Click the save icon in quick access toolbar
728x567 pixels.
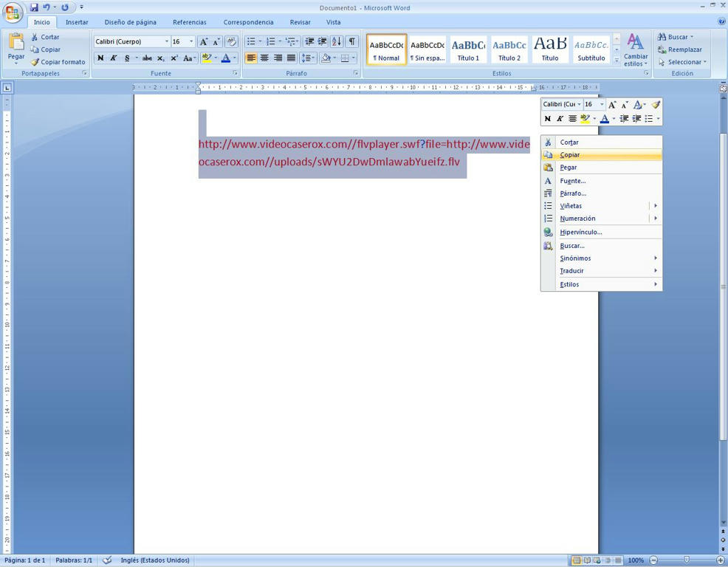34,7
